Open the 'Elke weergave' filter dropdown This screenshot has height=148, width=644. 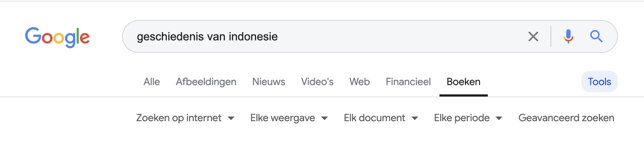point(289,118)
